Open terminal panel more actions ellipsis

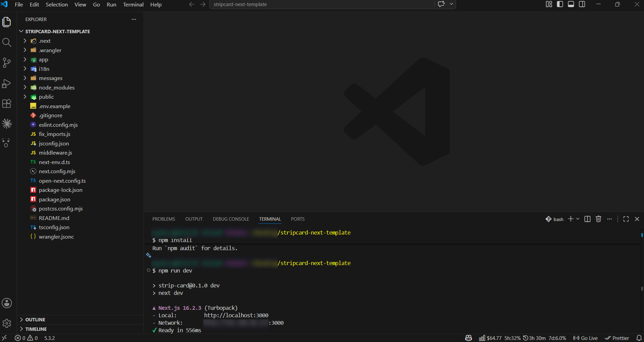(609, 219)
